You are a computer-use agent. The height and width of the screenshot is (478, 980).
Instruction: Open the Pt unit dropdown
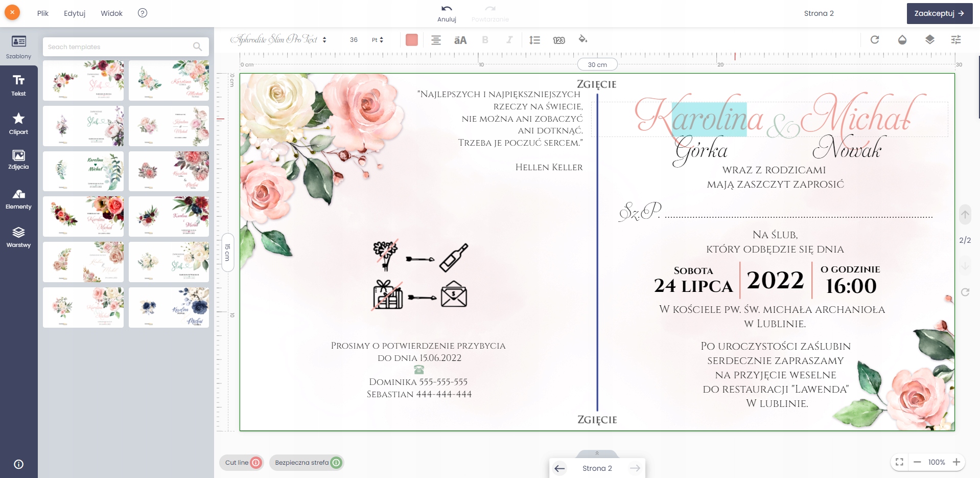coord(378,40)
